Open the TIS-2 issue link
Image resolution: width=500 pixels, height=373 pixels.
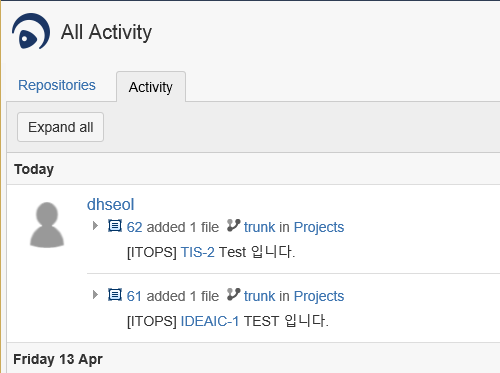coord(197,252)
